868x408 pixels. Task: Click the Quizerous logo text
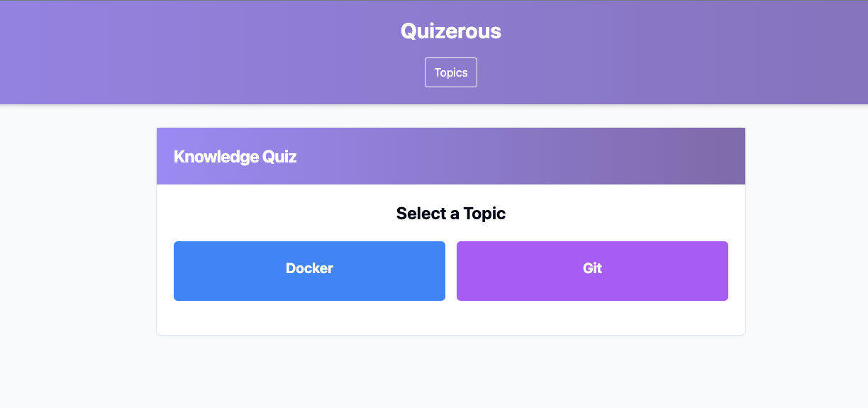click(451, 31)
